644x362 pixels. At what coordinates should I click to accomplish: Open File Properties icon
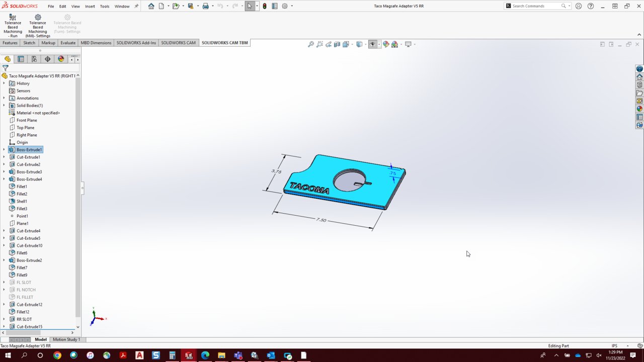tap(274, 6)
